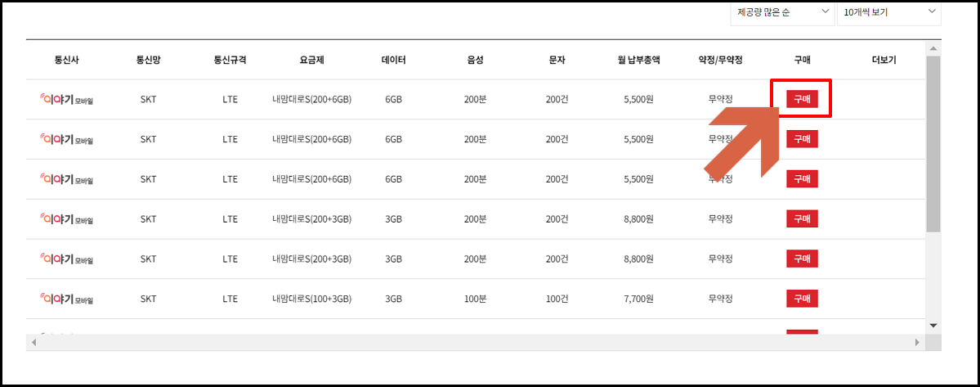
Task: Click the table's vertical scrollbar down arrow
Action: pyautogui.click(x=933, y=326)
